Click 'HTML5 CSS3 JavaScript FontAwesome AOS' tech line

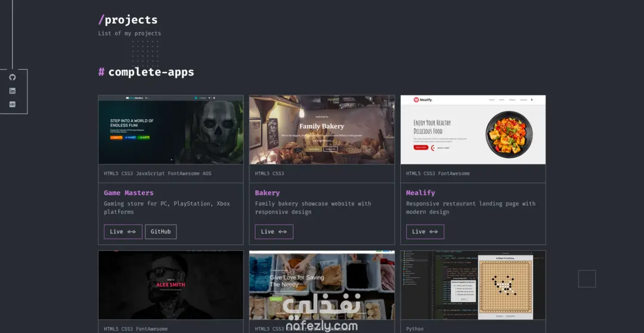(x=157, y=173)
